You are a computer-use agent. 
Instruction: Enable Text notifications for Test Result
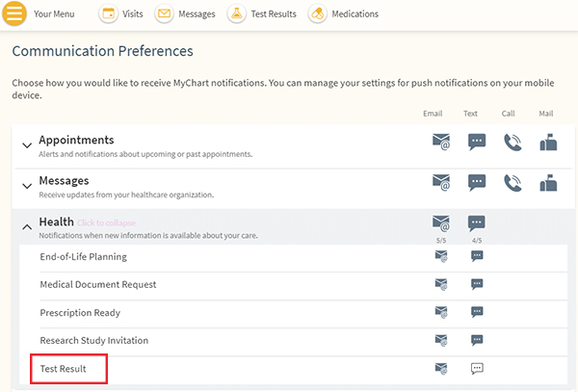click(x=477, y=369)
